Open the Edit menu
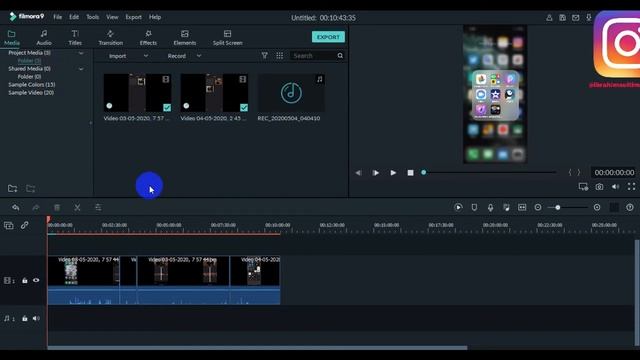 [x=74, y=17]
